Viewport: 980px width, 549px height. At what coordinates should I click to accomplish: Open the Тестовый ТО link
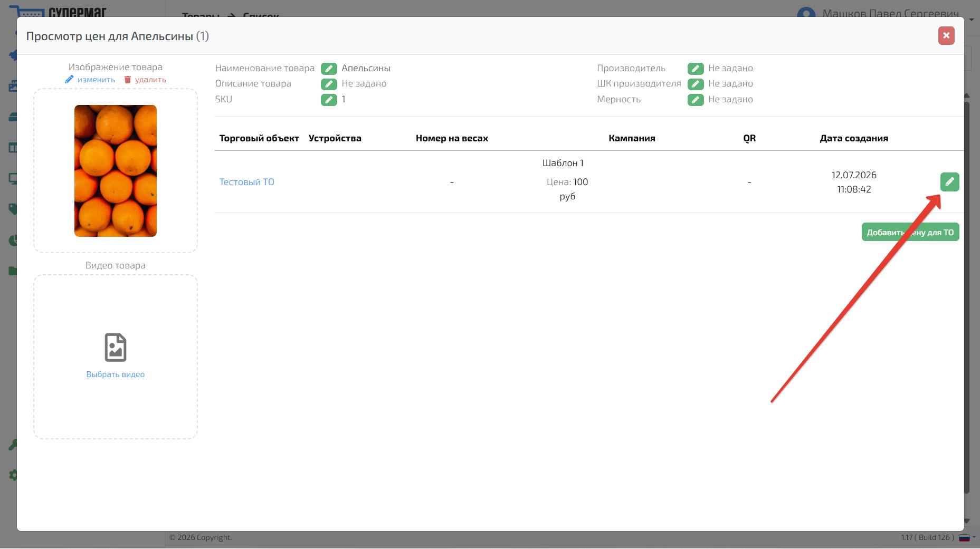[246, 182]
